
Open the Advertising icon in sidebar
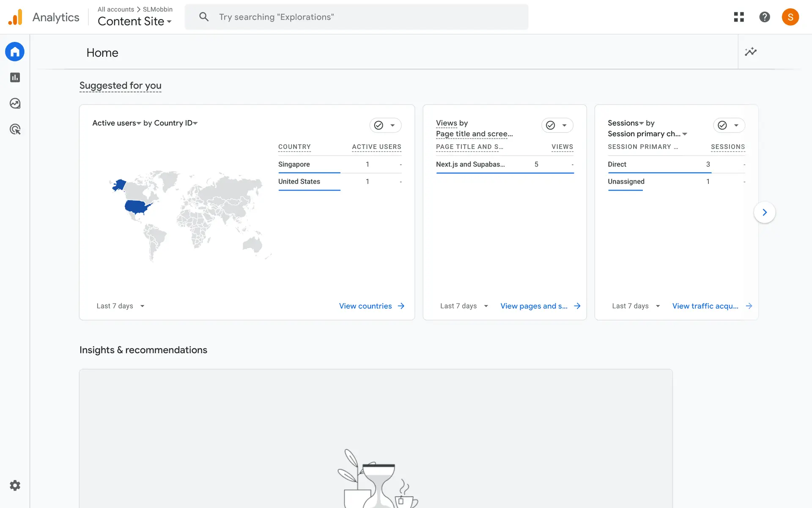(x=15, y=129)
